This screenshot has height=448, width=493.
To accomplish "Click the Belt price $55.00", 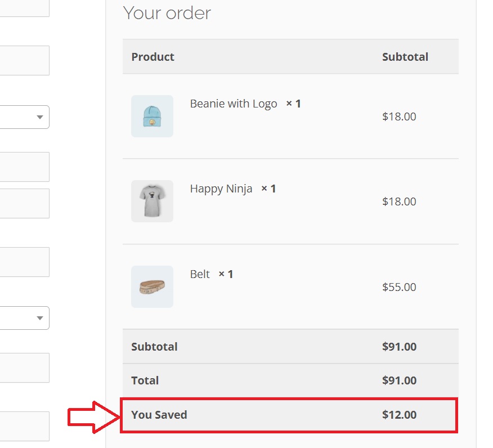I will [x=399, y=287].
